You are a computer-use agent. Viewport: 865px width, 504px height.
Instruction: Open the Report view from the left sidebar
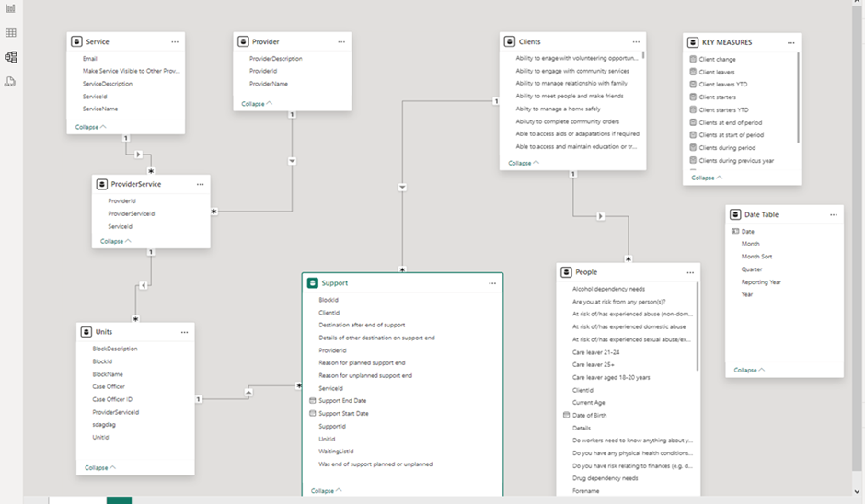pyautogui.click(x=10, y=8)
